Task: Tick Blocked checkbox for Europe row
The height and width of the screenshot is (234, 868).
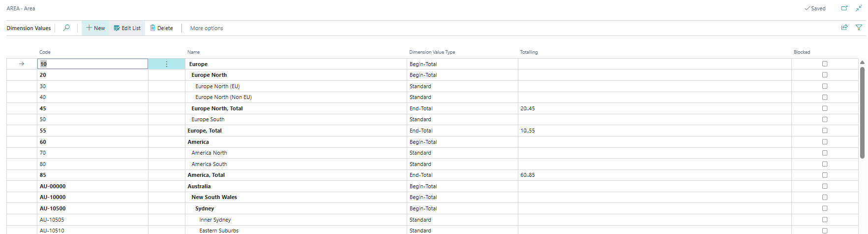Action: coord(825,64)
